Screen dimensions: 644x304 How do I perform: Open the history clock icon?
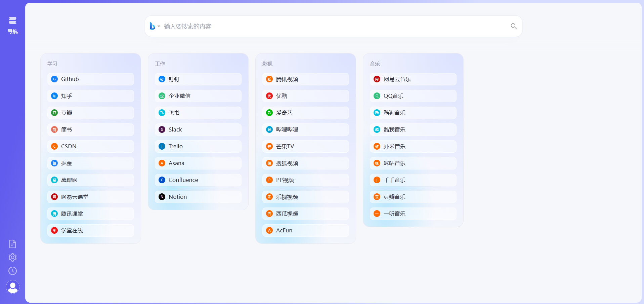12,271
